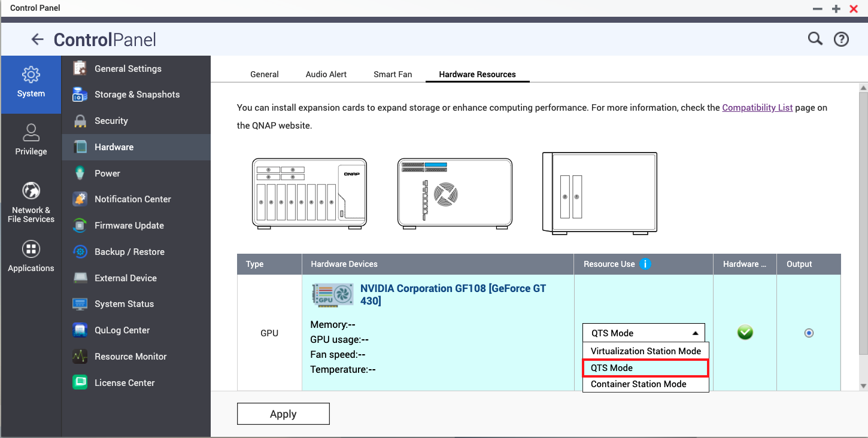Open Firmware Update in the sidebar
This screenshot has height=438, width=868.
pyautogui.click(x=136, y=226)
